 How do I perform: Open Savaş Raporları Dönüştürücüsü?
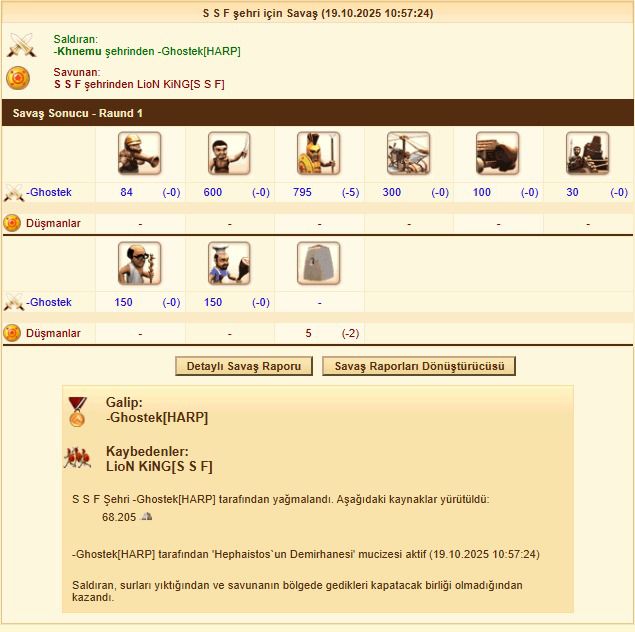click(419, 366)
